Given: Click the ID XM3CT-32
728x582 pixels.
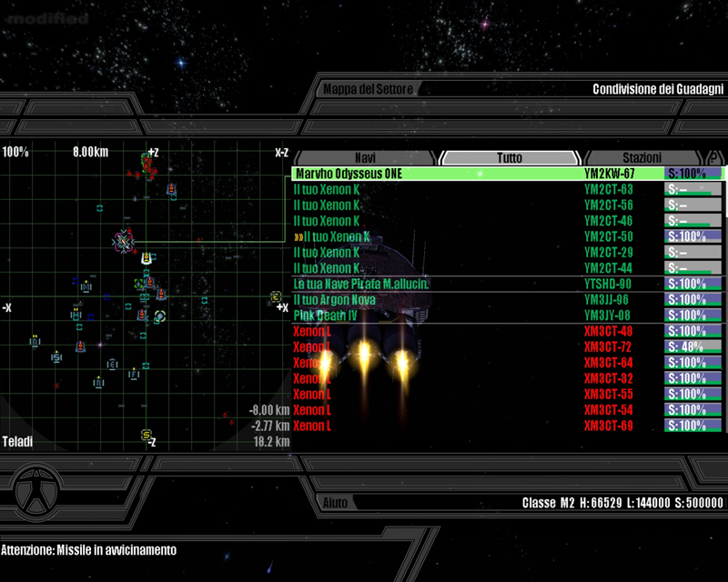Looking at the screenshot, I should point(608,378).
